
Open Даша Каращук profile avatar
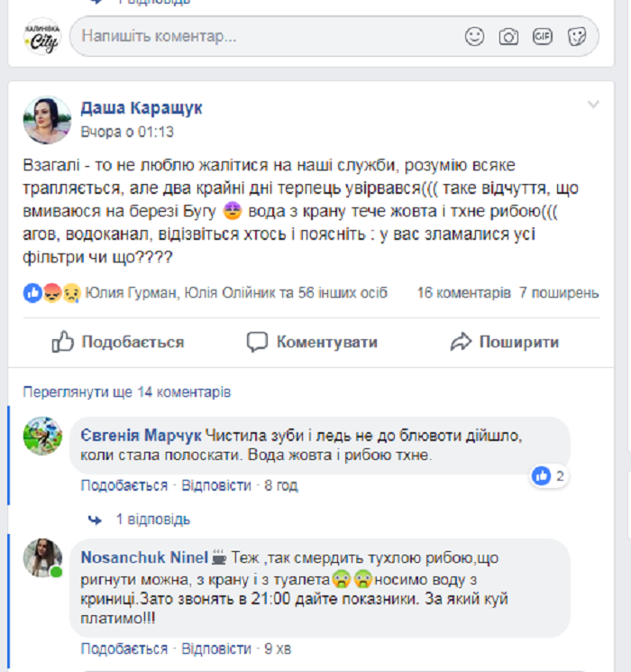coord(47,120)
